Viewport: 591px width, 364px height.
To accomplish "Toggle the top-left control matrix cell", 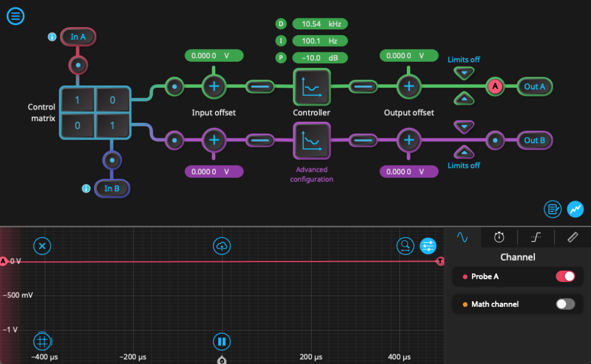I will click(x=77, y=100).
